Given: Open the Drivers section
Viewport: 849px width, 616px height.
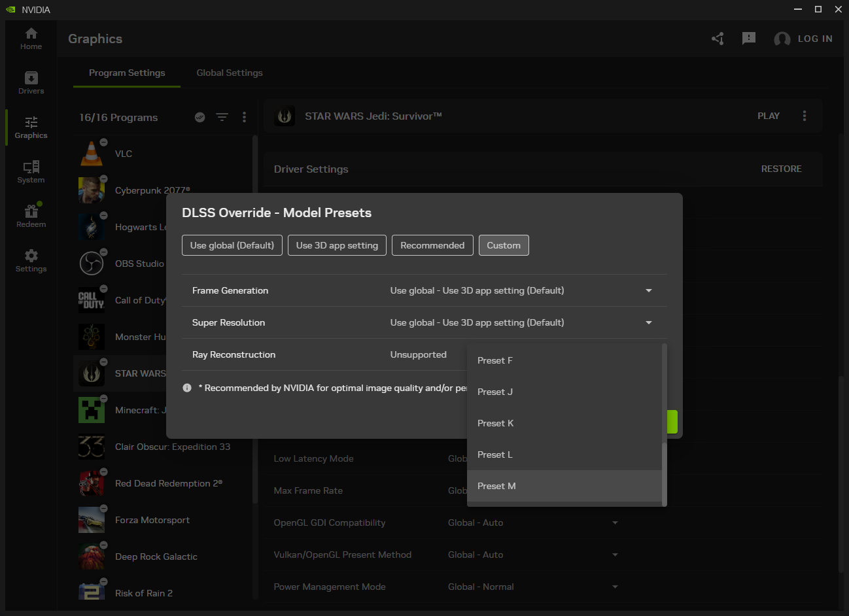Looking at the screenshot, I should click(x=31, y=82).
